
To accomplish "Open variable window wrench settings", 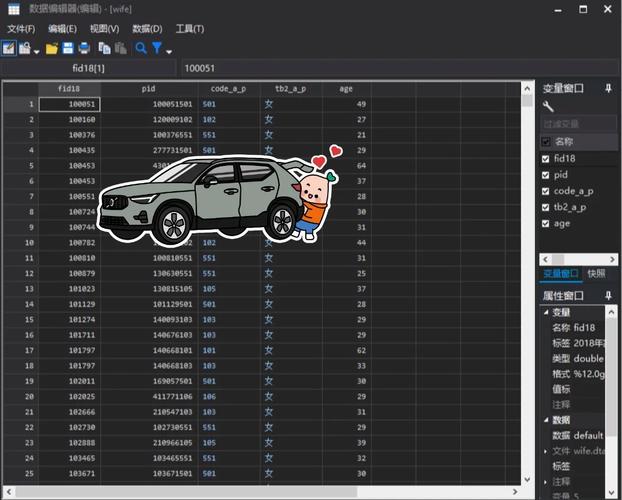I will [548, 106].
